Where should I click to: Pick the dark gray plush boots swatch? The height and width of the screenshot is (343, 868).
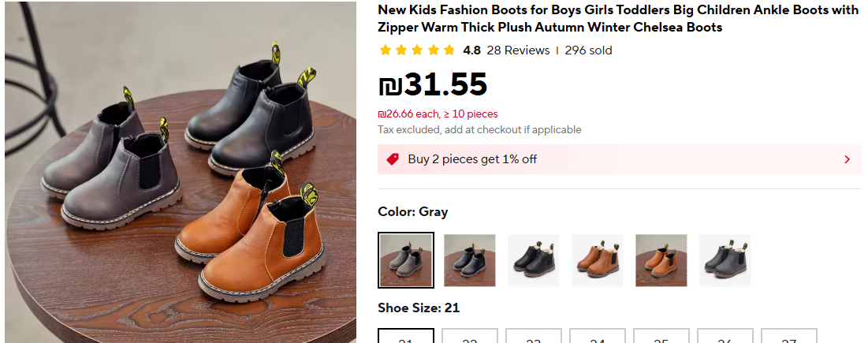725,260
